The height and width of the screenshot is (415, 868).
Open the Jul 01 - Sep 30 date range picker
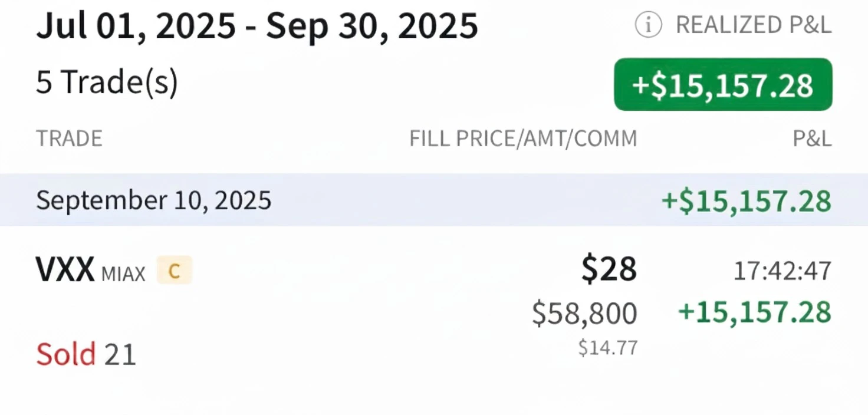(x=257, y=26)
